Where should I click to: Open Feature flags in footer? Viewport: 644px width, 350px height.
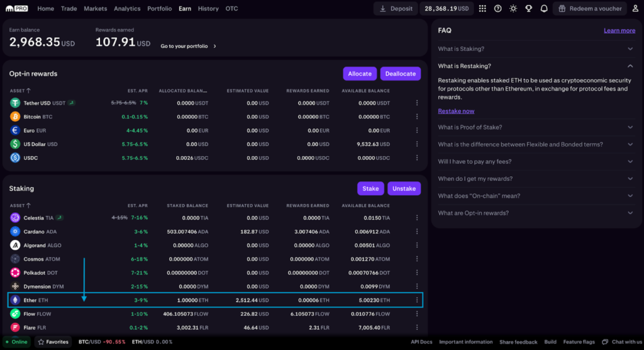pos(579,342)
